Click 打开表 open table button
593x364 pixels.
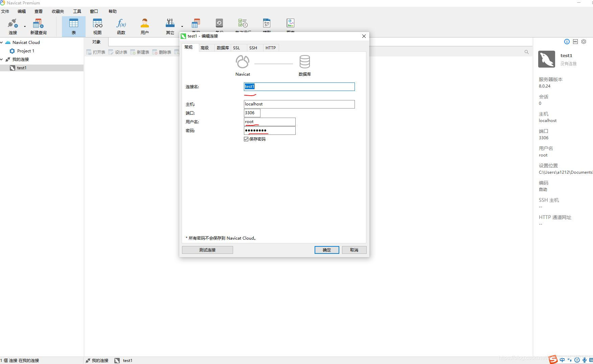[96, 52]
